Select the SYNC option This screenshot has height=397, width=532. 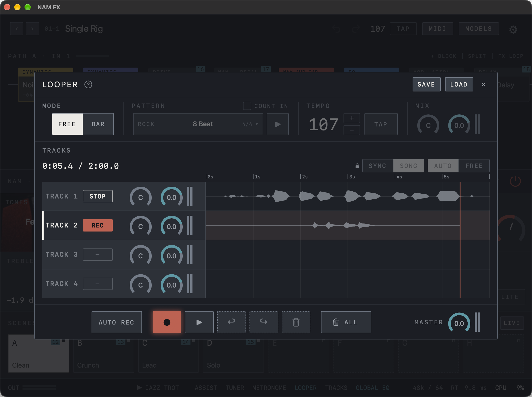[378, 166]
